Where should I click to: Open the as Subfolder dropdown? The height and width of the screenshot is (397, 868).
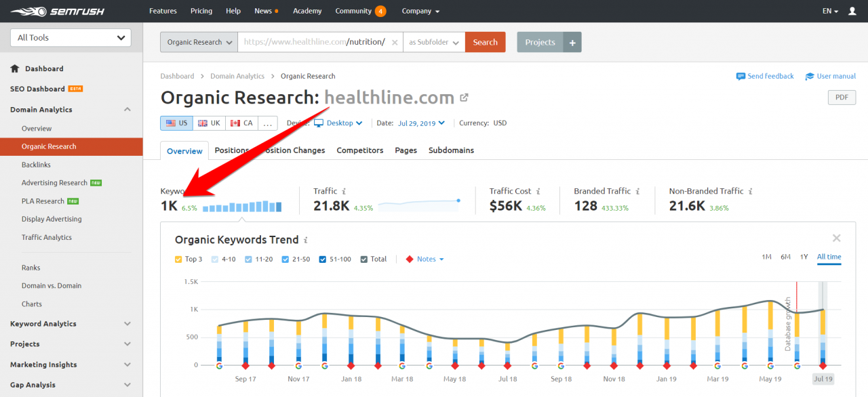(434, 42)
